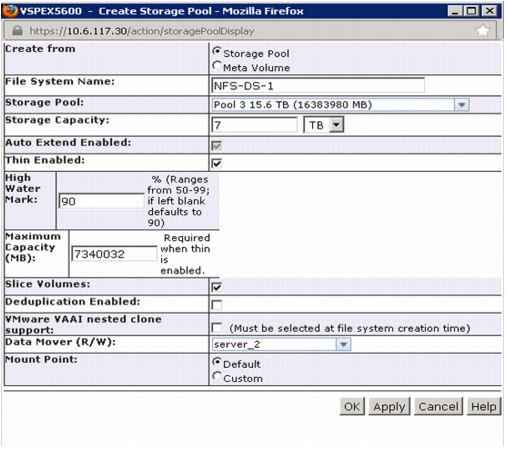Enable the Deduplication Enabled checkbox
Screen dimensions: 507x461
217,305
